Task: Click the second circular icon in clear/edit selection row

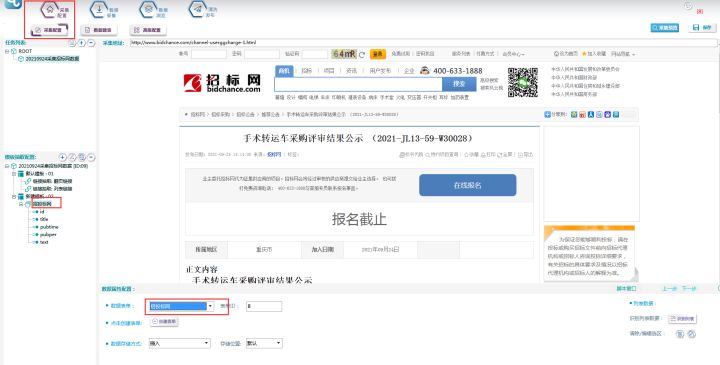Action: pyautogui.click(x=691, y=334)
